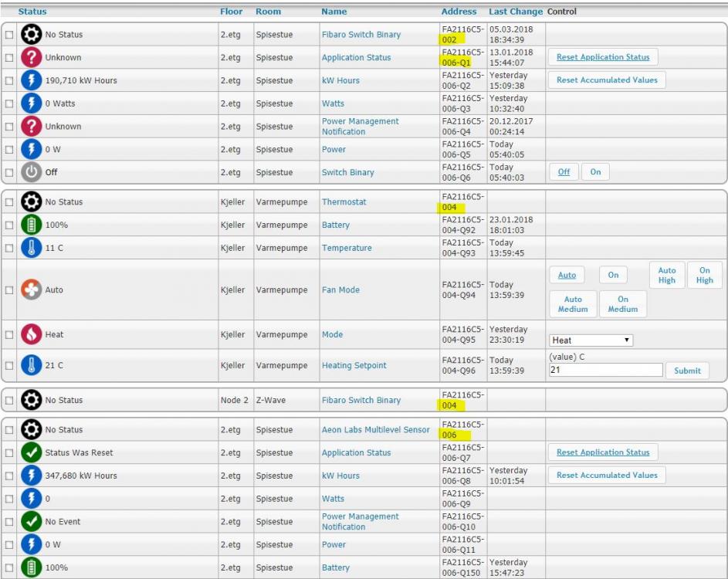Select the checkbox next to Heating Setpoint
Image resolution: width=728 pixels, height=579 pixels.
(9, 366)
